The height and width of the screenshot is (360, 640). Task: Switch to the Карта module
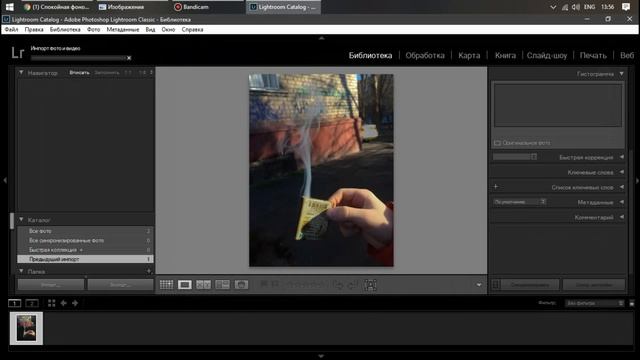(x=469, y=56)
